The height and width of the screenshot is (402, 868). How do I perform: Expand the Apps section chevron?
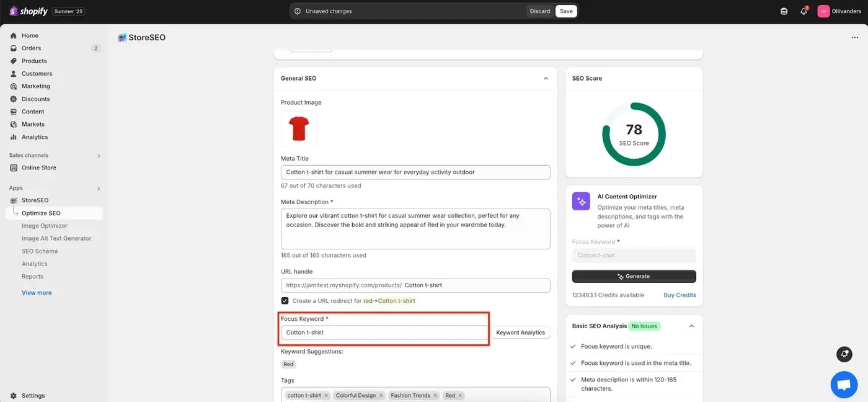point(99,188)
